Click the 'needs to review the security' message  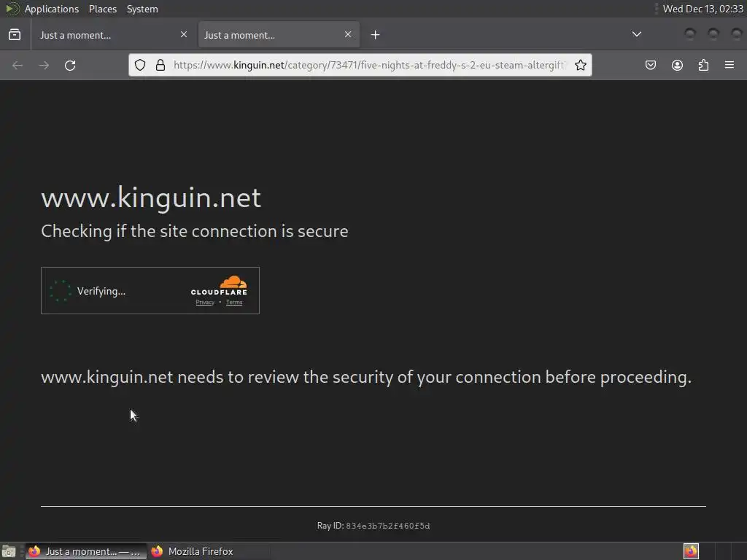[x=366, y=377]
